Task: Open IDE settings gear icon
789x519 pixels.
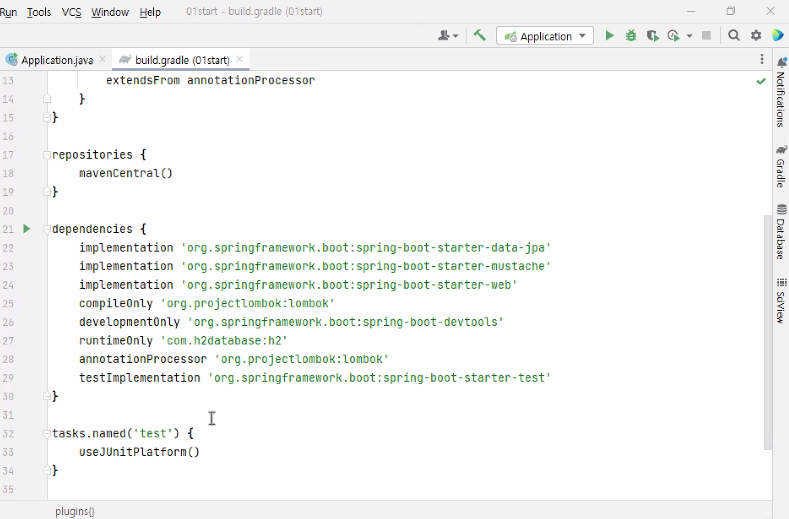Action: pos(756,35)
